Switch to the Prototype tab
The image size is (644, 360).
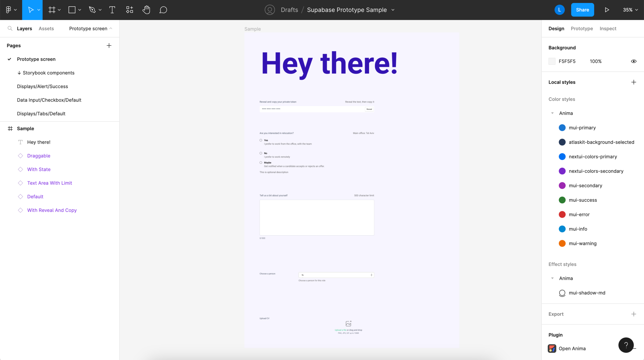(582, 28)
